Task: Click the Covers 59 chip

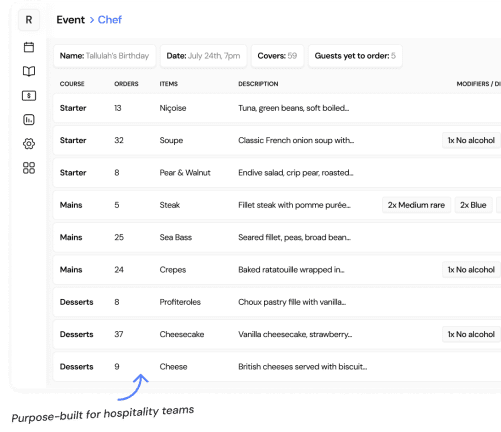Action: 277,56
